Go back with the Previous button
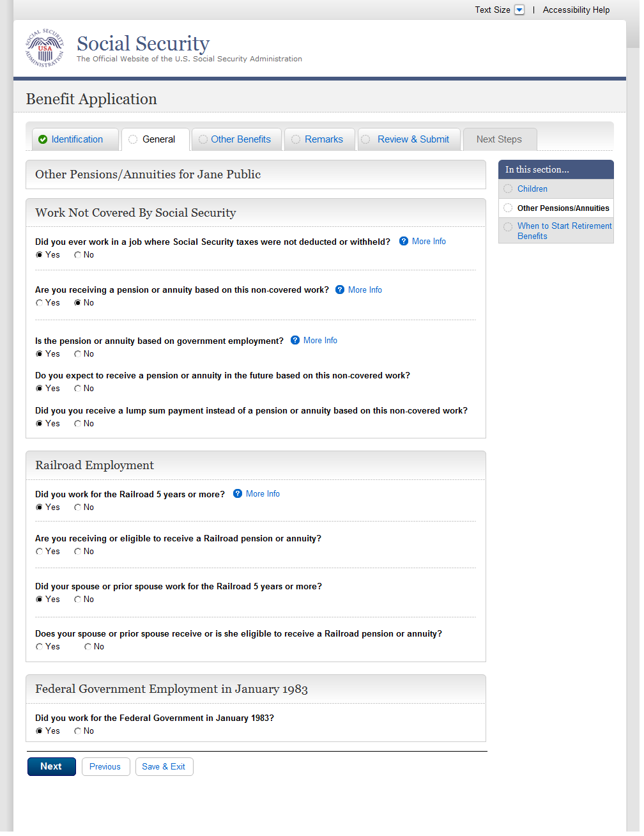Viewport: 644px width, 836px height. click(x=105, y=766)
